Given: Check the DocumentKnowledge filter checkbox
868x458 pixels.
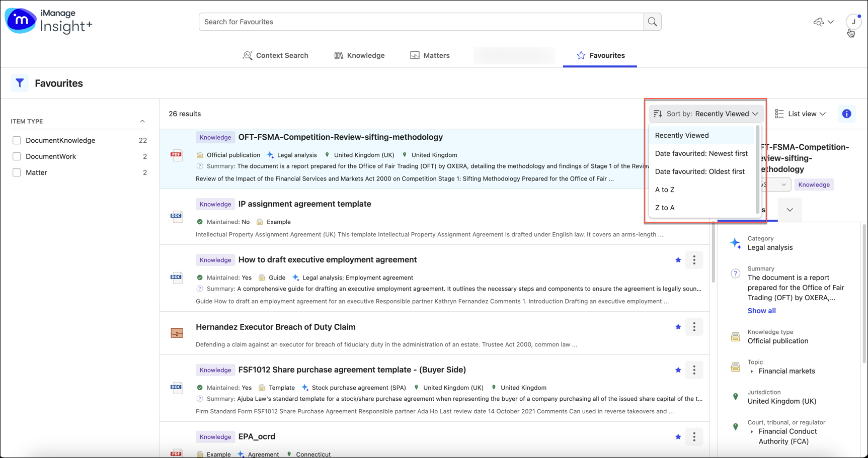Looking at the screenshot, I should point(17,140).
